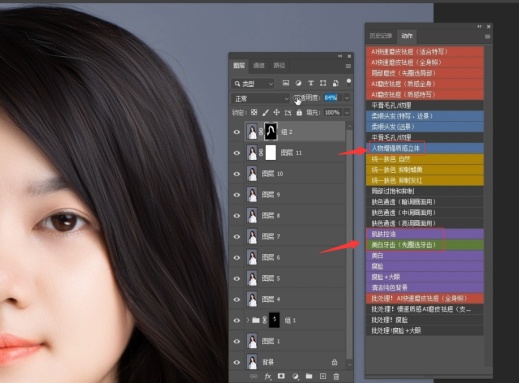
Task: Hide 图层 11 with eye icon
Action: pos(237,153)
